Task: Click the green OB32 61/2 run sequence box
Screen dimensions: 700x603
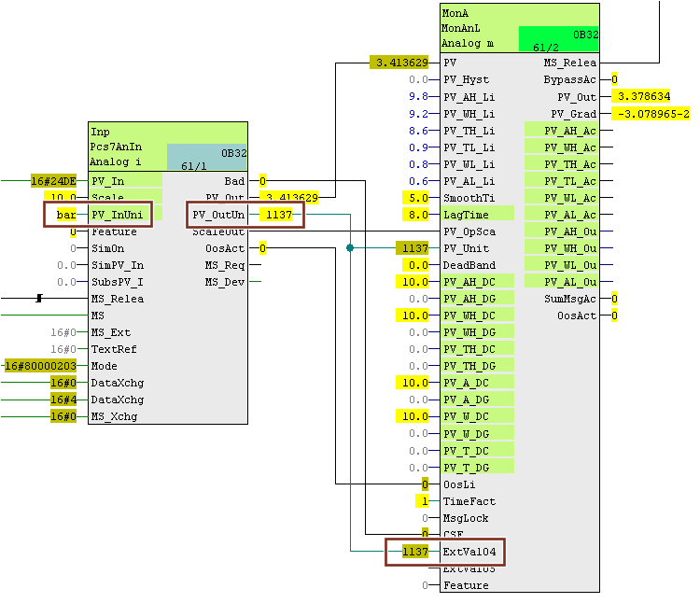Action: 558,38
